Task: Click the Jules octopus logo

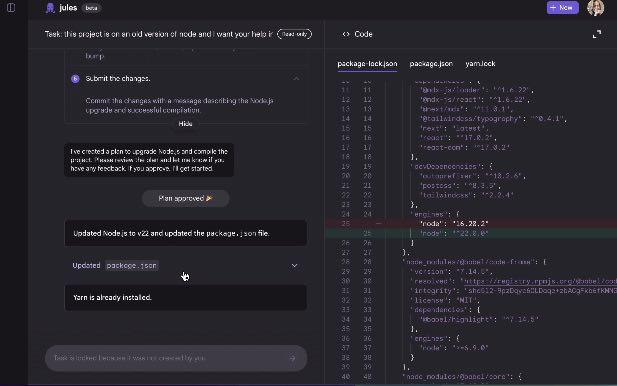Action: point(50,8)
